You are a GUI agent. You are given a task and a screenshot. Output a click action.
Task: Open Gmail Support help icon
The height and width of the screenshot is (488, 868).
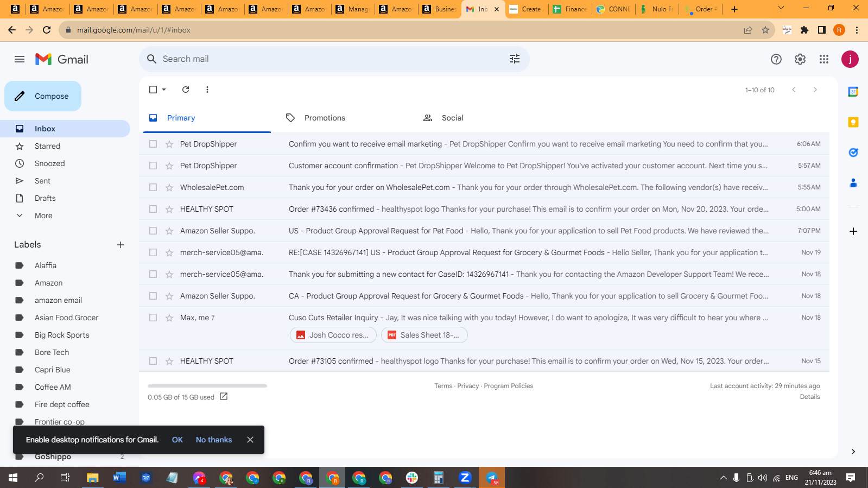pyautogui.click(x=776, y=59)
